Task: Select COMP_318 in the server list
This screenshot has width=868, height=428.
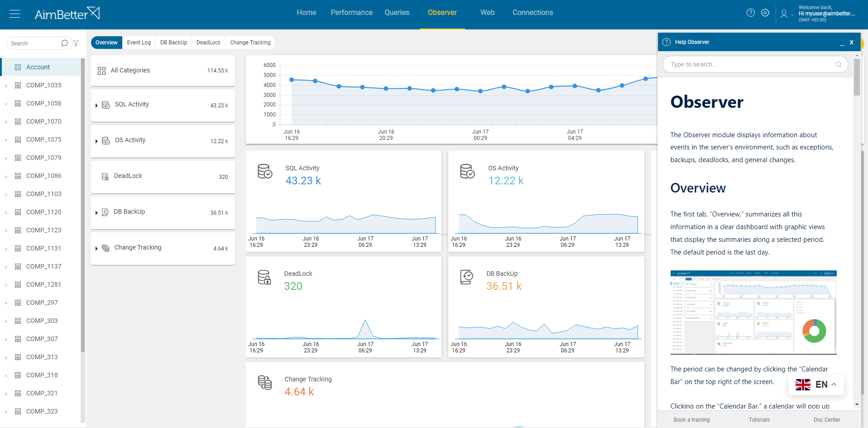Action: point(42,375)
